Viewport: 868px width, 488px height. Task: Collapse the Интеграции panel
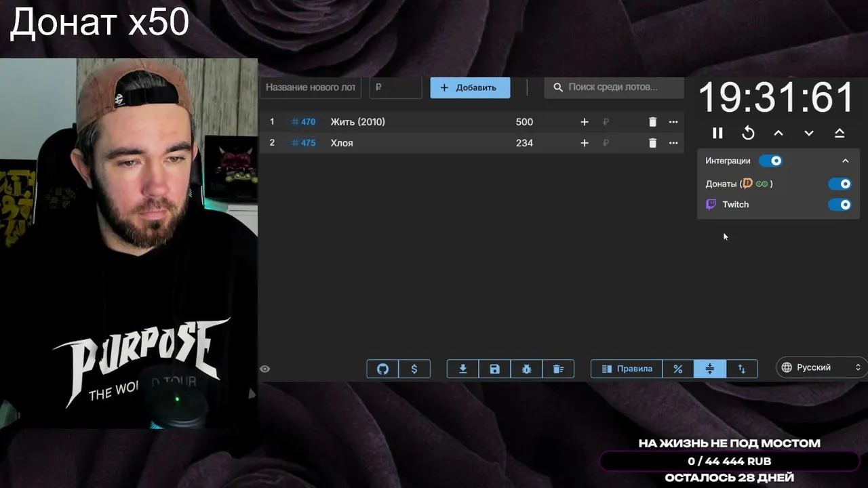(x=845, y=161)
